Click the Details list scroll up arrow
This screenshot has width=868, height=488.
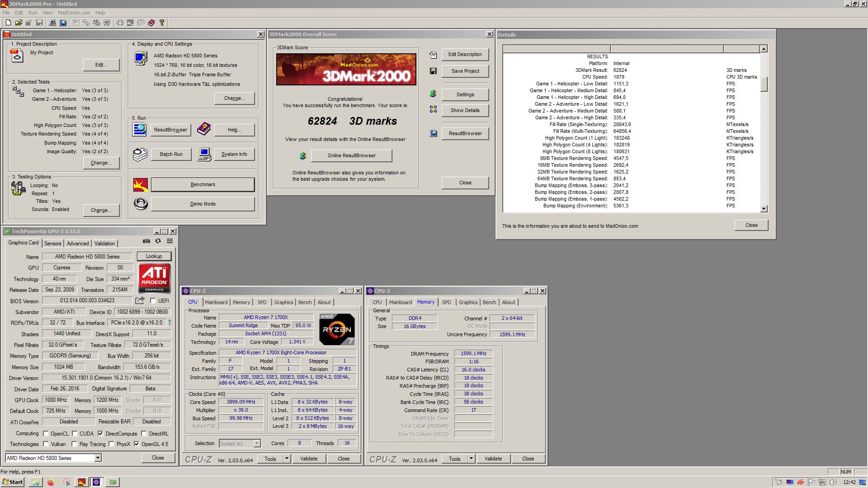764,49
